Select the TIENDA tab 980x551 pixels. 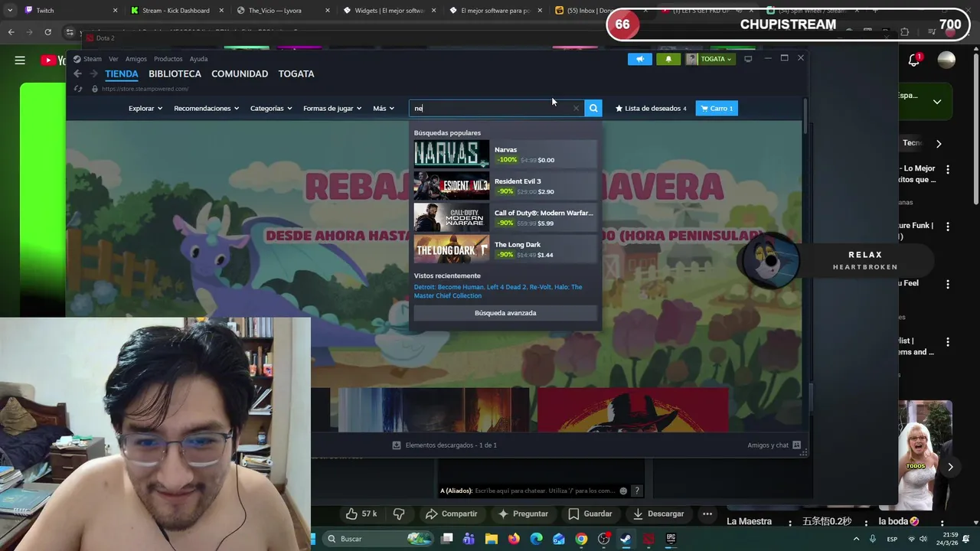[x=122, y=73]
